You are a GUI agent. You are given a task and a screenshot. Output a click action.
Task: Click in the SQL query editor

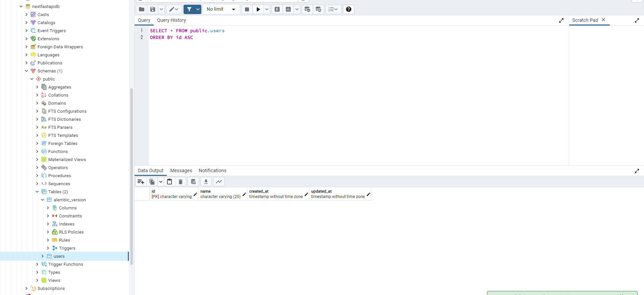[x=358, y=96]
